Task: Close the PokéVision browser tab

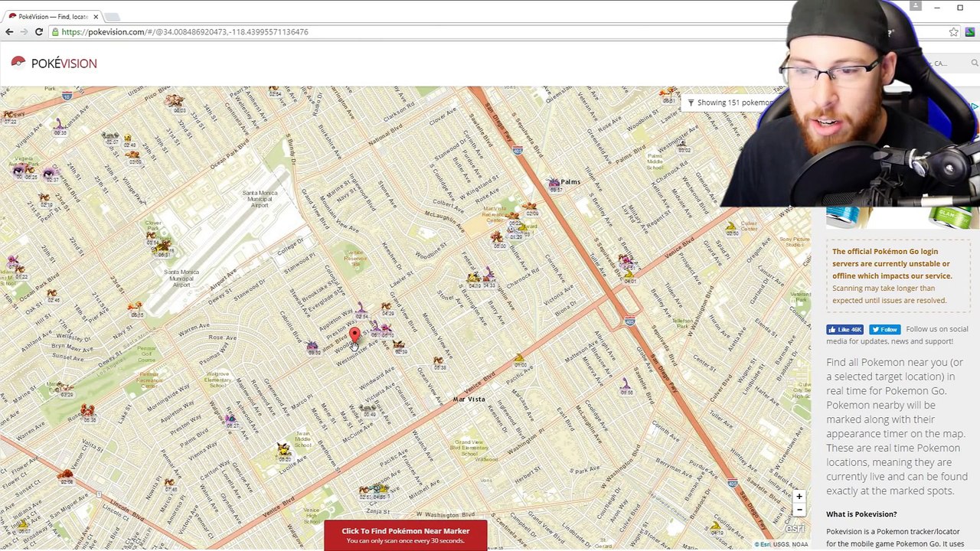Action: point(96,16)
